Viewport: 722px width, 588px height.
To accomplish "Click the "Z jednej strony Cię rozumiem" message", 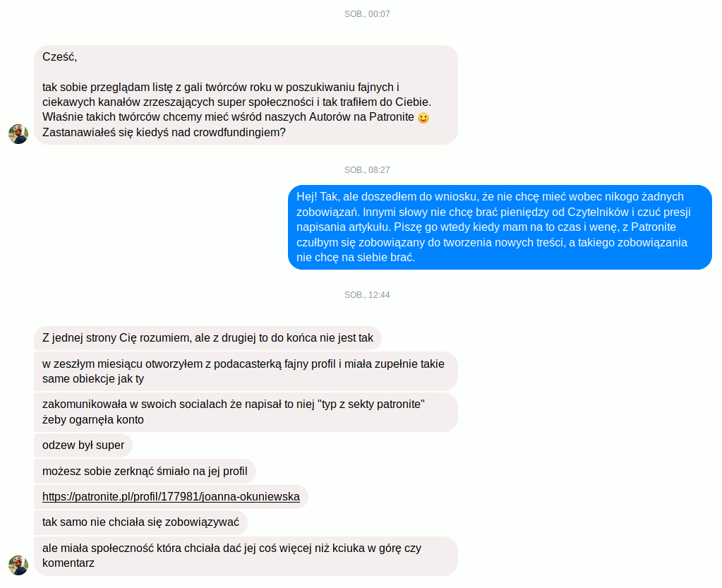I will click(207, 338).
